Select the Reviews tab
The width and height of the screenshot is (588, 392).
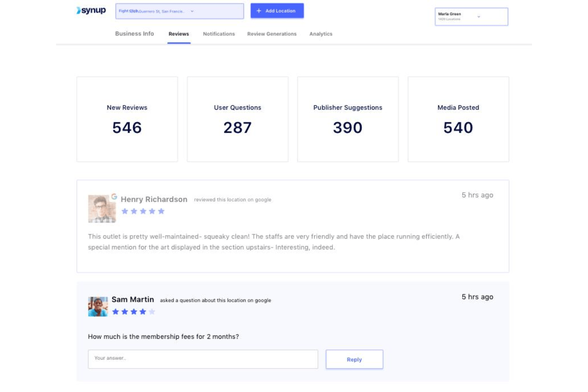tap(179, 34)
